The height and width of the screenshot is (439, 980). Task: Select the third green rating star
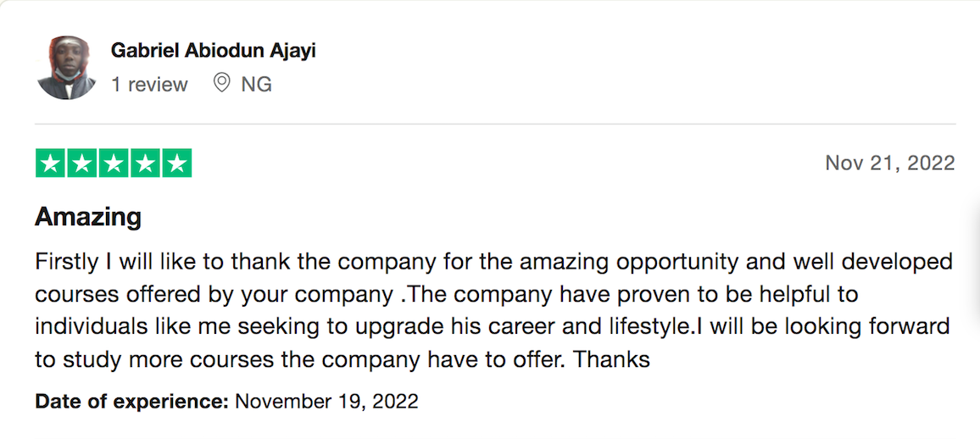pyautogui.click(x=114, y=164)
